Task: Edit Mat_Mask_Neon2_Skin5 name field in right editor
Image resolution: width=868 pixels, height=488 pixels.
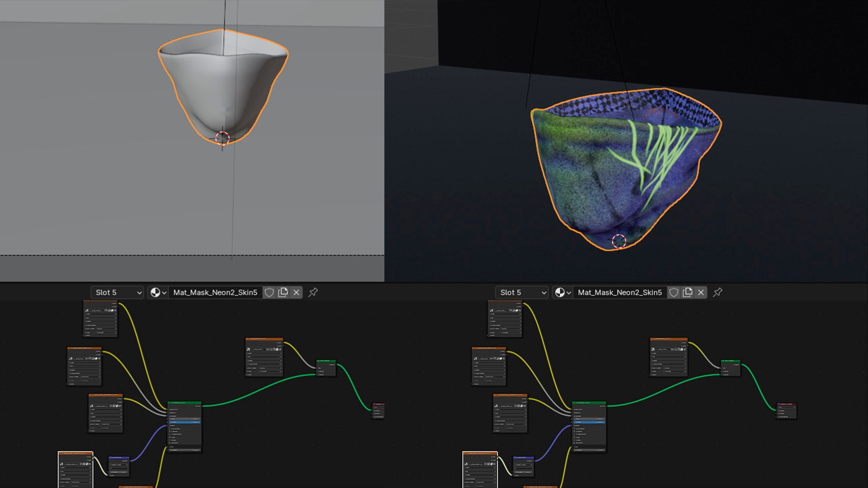Action: click(620, 292)
